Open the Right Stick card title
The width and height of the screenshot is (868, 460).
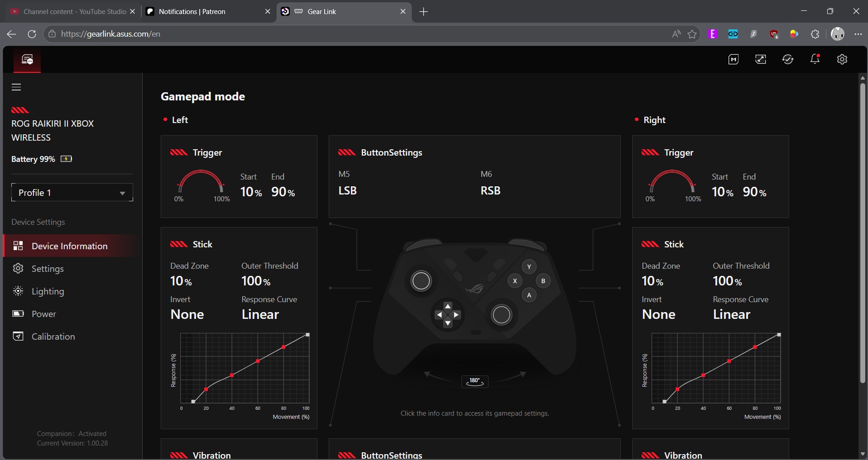coord(674,245)
